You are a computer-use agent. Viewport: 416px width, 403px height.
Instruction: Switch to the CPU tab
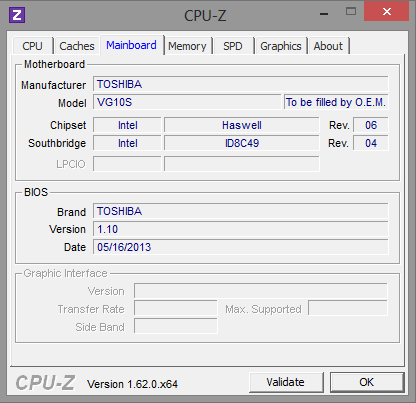point(33,46)
